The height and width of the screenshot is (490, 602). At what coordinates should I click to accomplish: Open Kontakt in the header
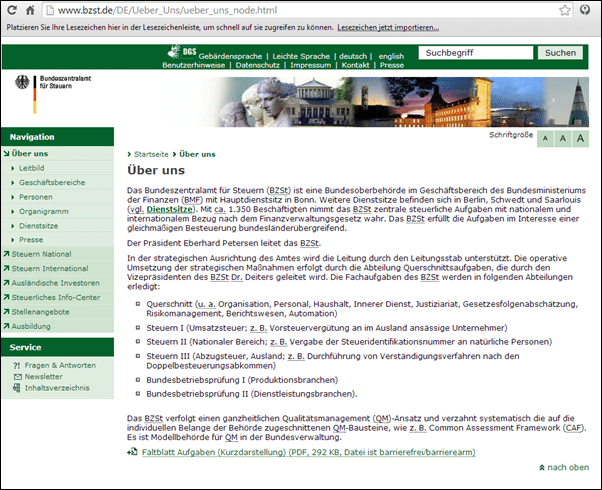355,65
